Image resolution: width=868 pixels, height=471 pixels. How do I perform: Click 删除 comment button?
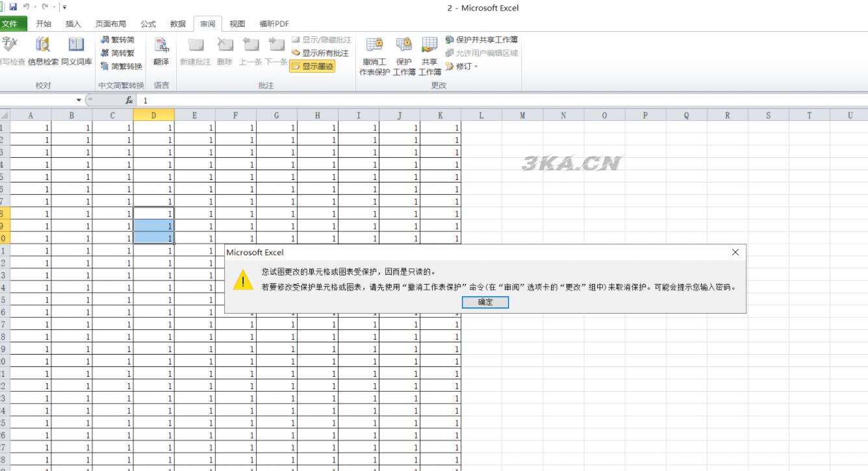click(x=225, y=52)
